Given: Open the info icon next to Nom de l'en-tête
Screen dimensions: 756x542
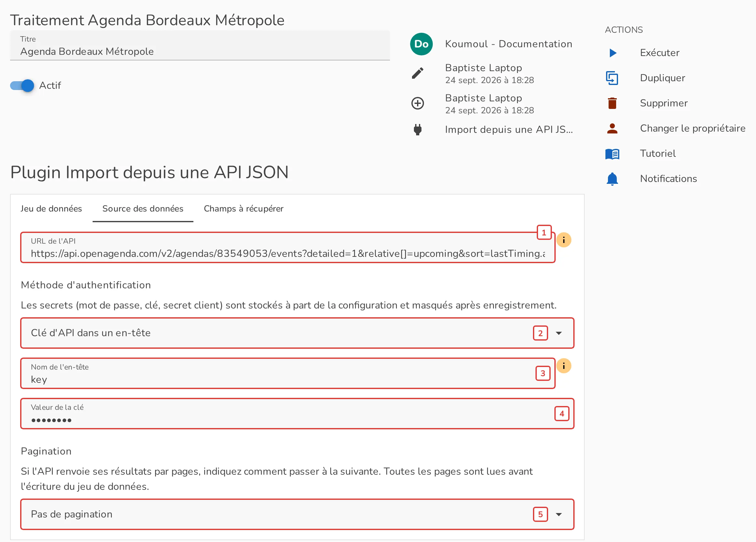Looking at the screenshot, I should click(564, 366).
